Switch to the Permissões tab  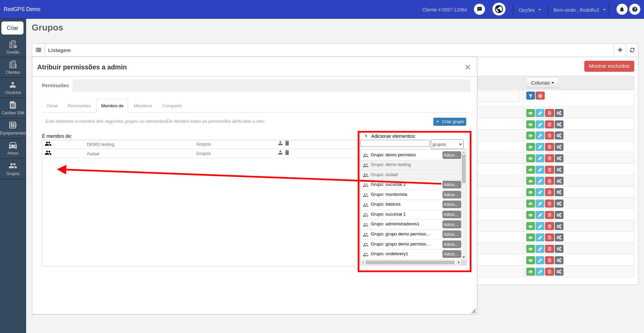tap(79, 106)
